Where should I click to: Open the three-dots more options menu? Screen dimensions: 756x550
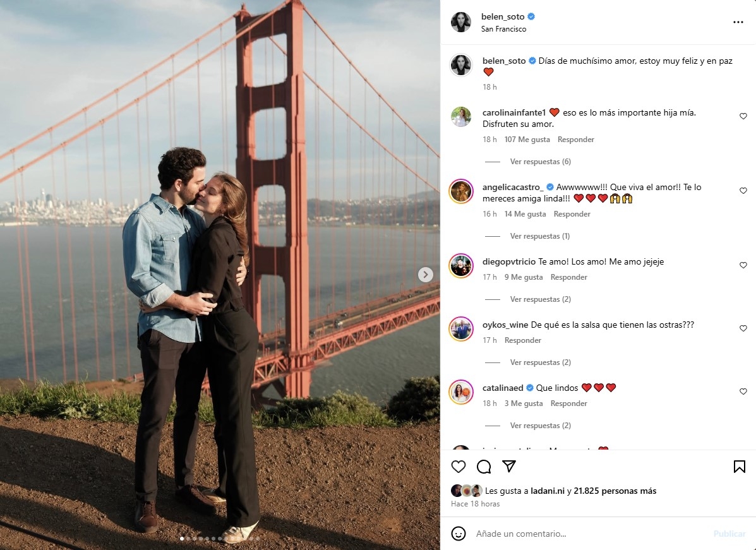(x=738, y=22)
